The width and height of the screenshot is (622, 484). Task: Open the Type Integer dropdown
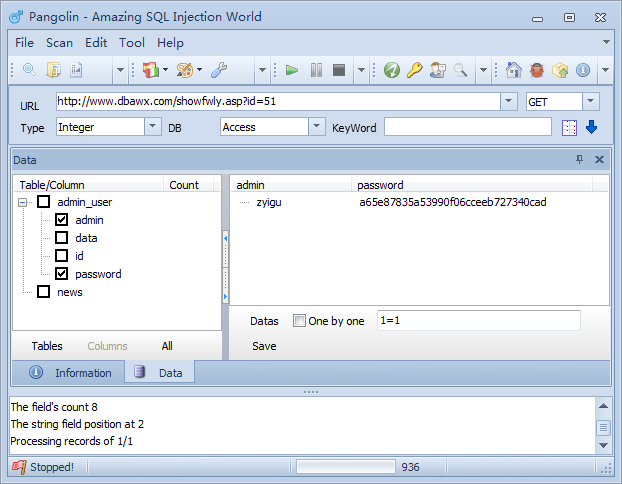152,127
